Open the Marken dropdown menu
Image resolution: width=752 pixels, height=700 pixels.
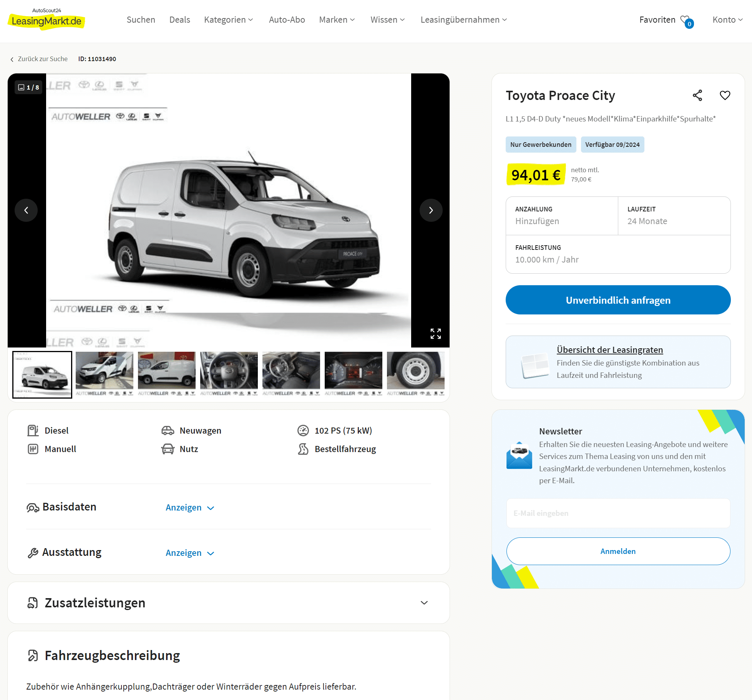click(337, 20)
